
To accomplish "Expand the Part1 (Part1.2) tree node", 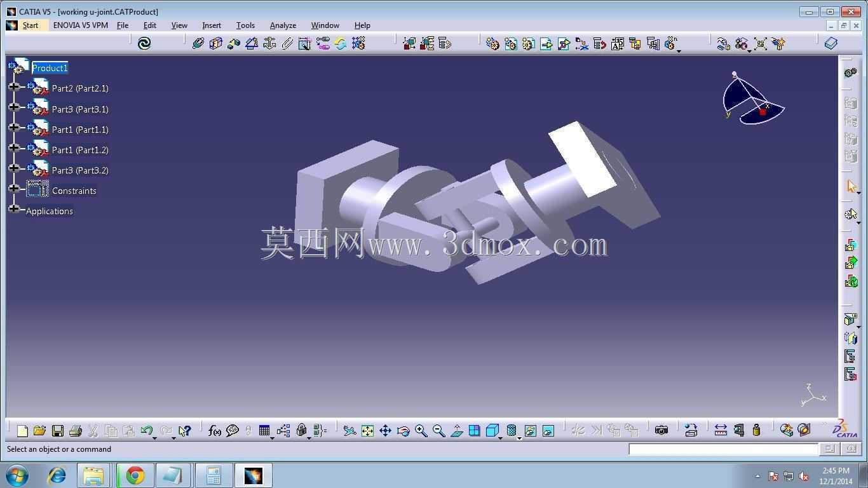I will point(14,148).
